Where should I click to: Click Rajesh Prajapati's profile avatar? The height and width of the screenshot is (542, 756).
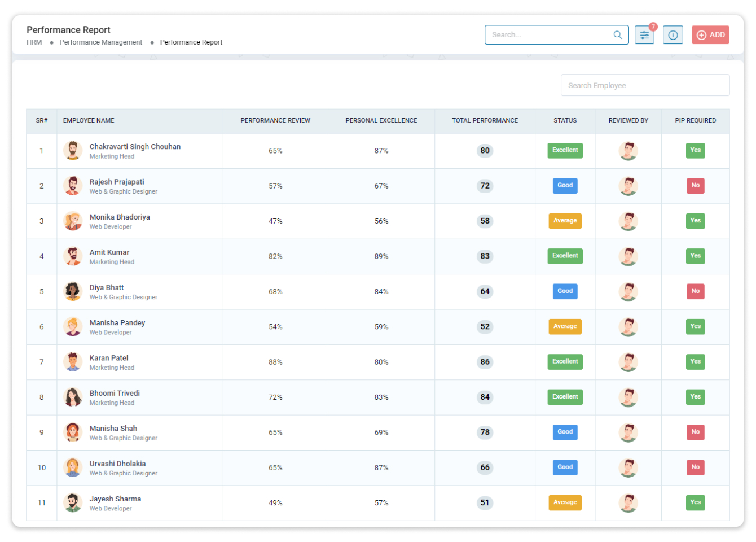point(73,186)
